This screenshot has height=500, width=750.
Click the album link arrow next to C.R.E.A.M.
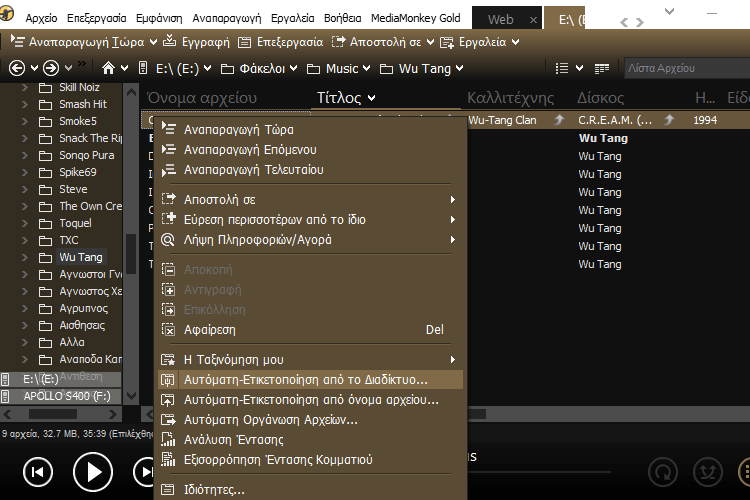point(669,120)
